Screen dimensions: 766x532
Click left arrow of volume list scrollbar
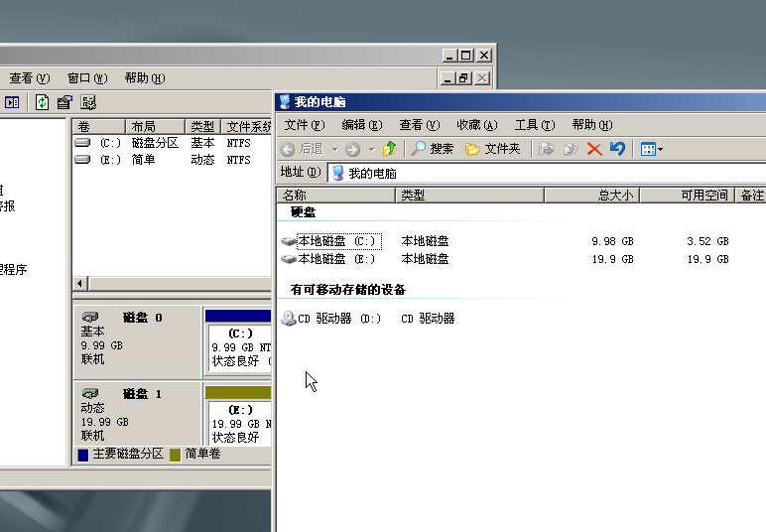80,283
